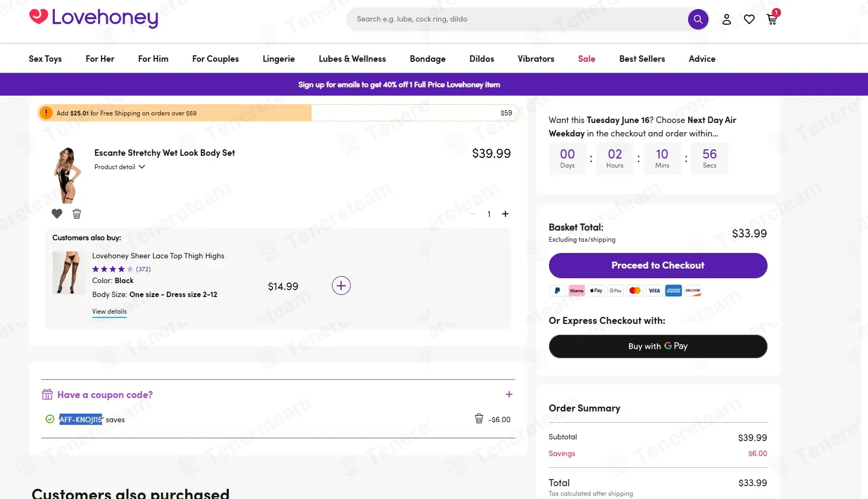Open the shopping basket icon
The image size is (868, 499).
click(x=772, y=19)
